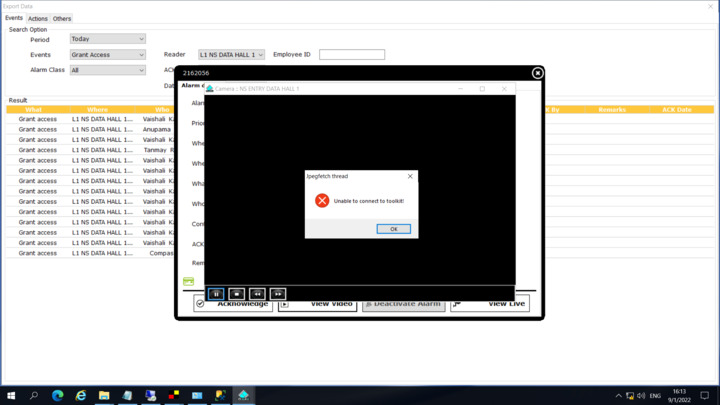
Task: Close the 2162056 alarm popup
Action: 537,73
